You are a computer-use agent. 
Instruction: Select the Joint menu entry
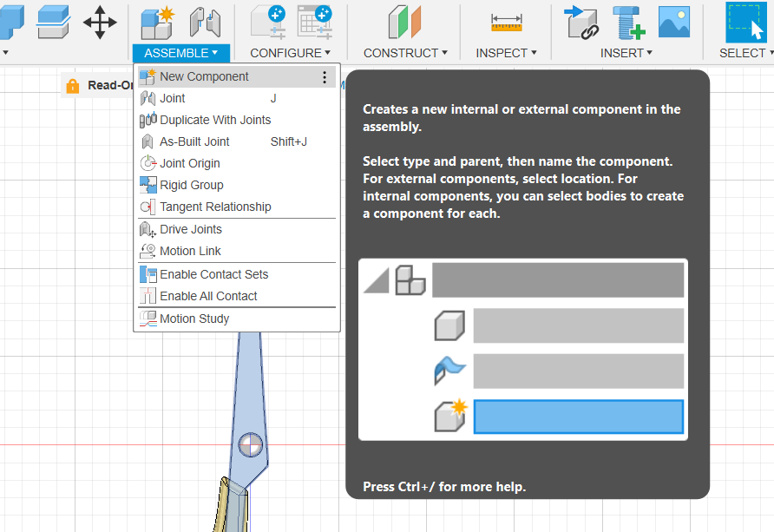(x=237, y=98)
